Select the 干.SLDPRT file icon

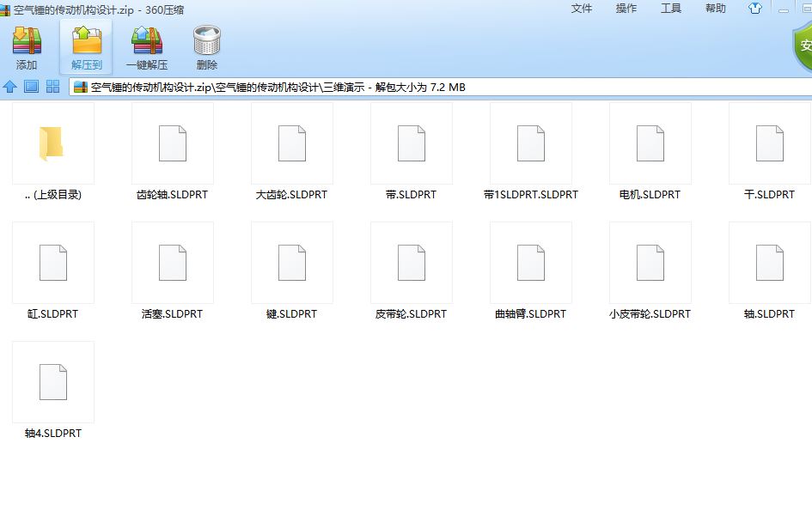[x=770, y=143]
